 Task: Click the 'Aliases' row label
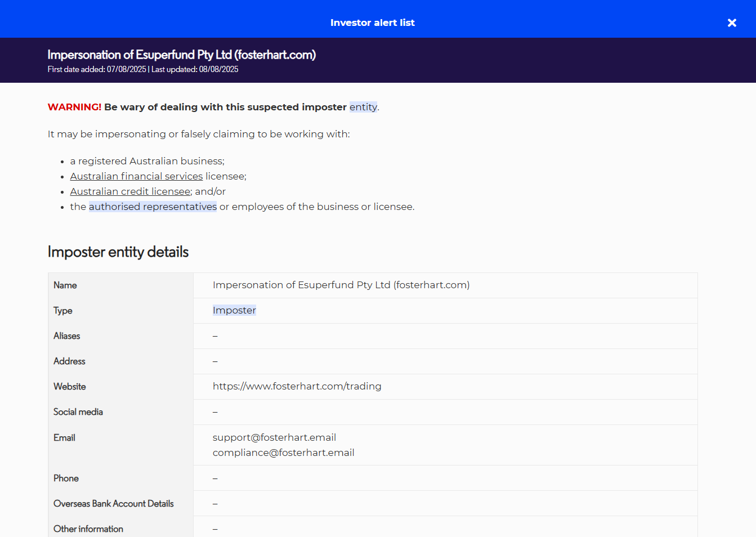67,336
